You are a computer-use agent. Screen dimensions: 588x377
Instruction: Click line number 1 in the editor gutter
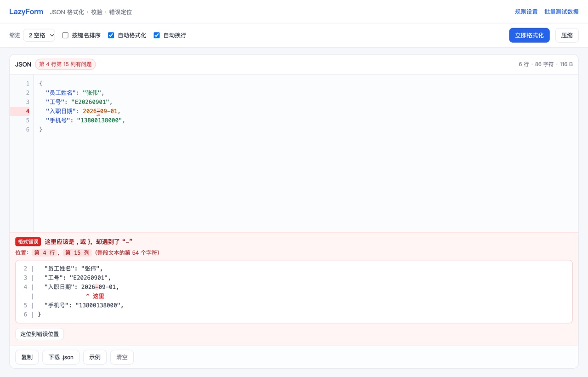(x=28, y=84)
